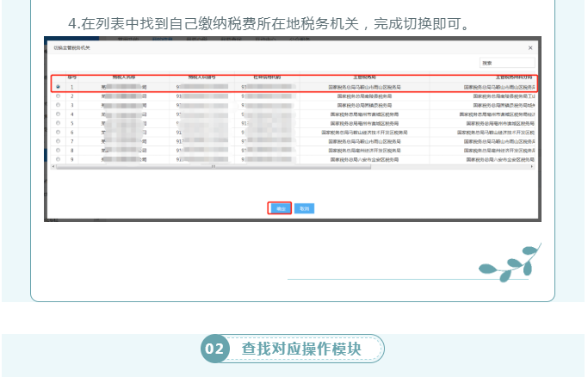
Task: Select the radio button for row 5
Action: tap(58, 123)
